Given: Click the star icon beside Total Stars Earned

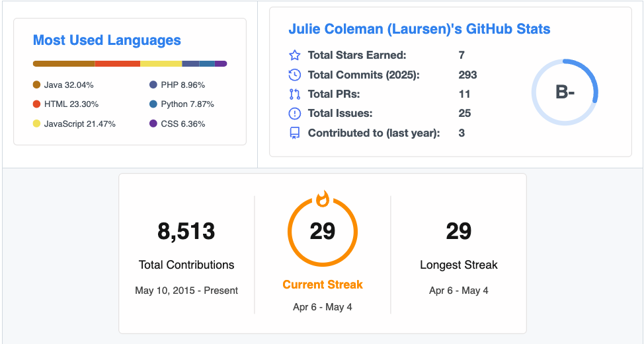Looking at the screenshot, I should coord(295,55).
